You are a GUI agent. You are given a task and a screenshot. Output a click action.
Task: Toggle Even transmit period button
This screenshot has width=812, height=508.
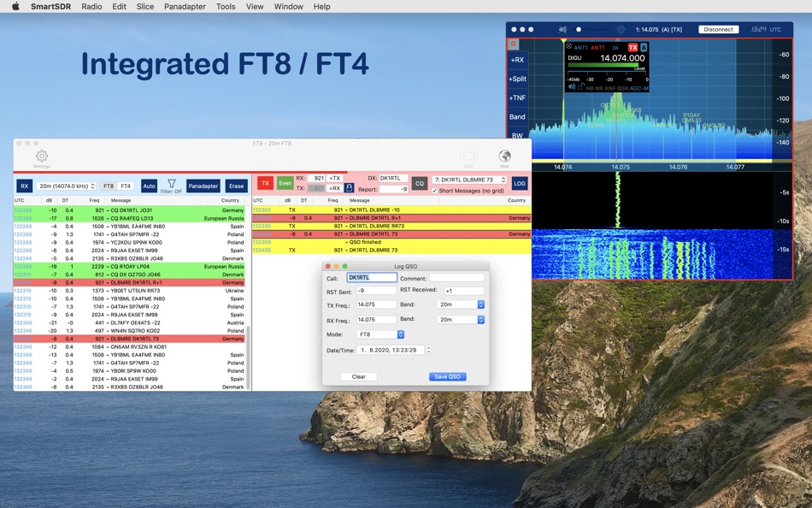tap(285, 183)
